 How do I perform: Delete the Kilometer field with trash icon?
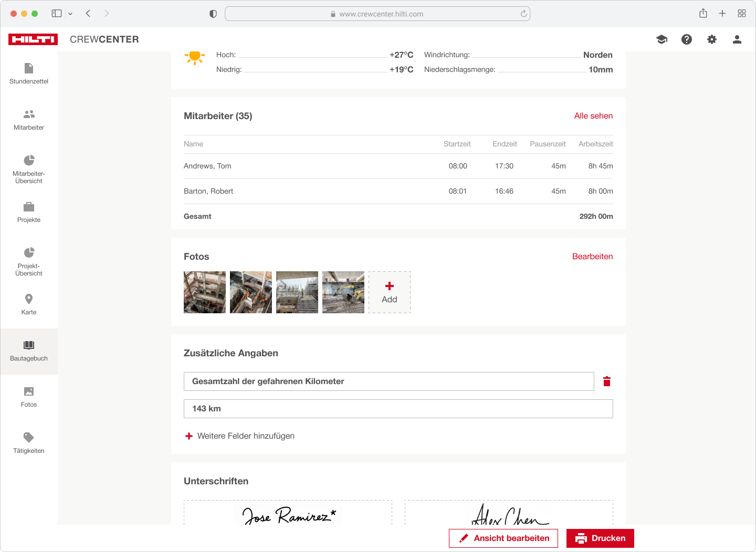click(607, 381)
